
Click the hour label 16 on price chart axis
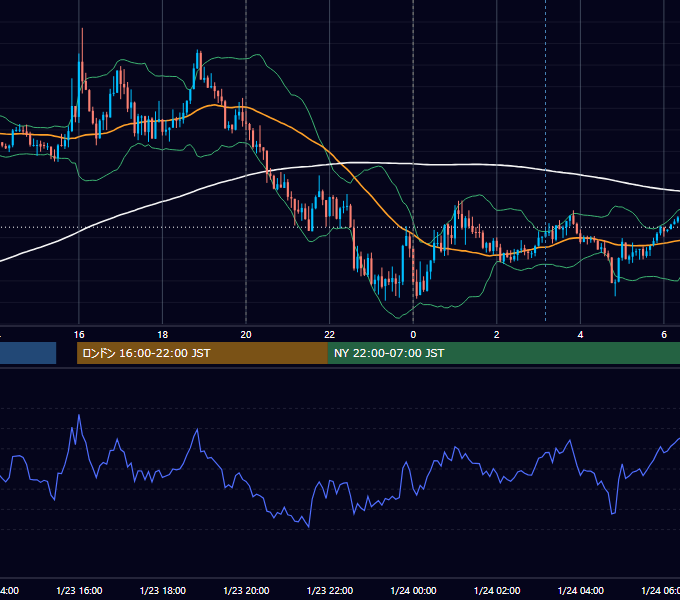point(79,335)
